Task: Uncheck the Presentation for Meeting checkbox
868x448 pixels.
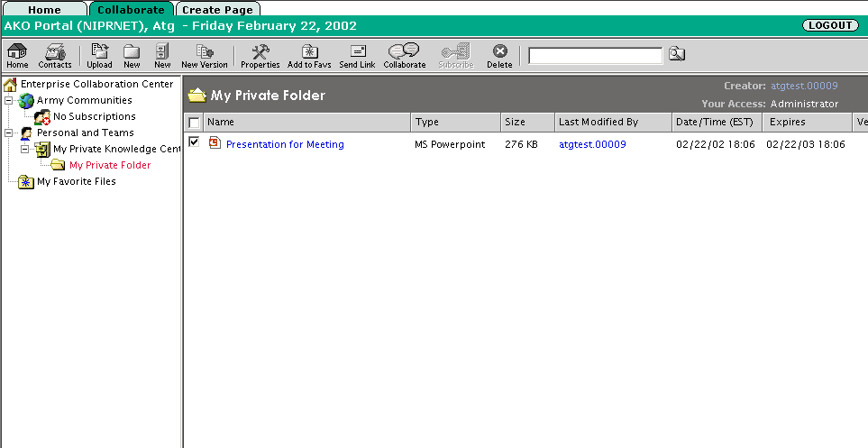Action: (x=194, y=142)
